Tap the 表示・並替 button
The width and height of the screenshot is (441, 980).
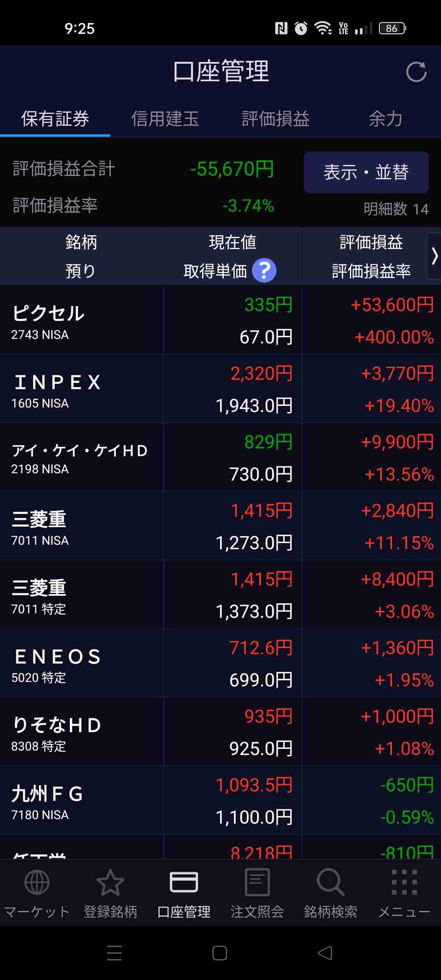point(366,172)
